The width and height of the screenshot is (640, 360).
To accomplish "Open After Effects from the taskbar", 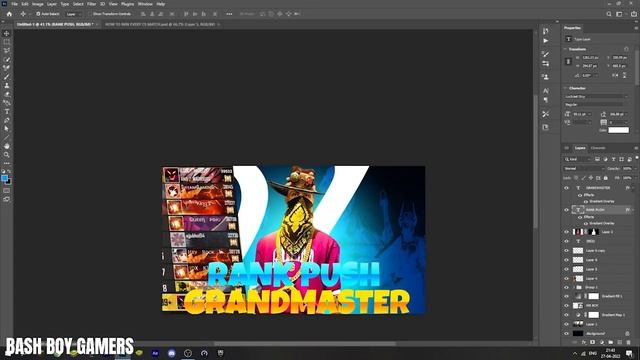I will point(155,353).
